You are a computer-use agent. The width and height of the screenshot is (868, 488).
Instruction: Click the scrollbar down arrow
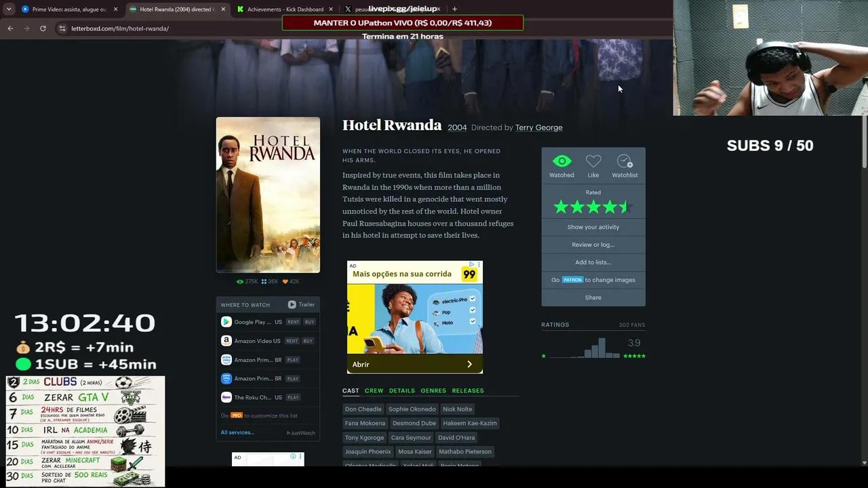(864, 463)
